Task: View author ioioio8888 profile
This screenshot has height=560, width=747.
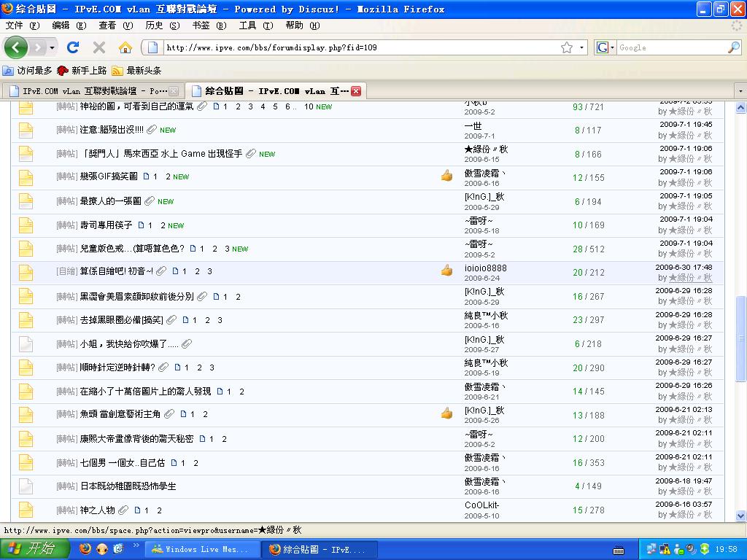Action: coord(485,268)
